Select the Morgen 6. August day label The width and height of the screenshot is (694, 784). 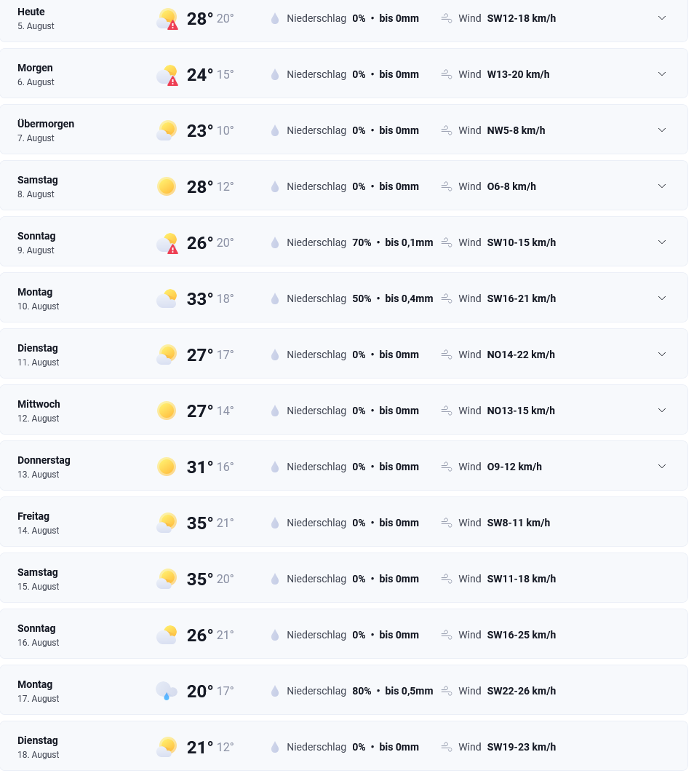pos(36,74)
